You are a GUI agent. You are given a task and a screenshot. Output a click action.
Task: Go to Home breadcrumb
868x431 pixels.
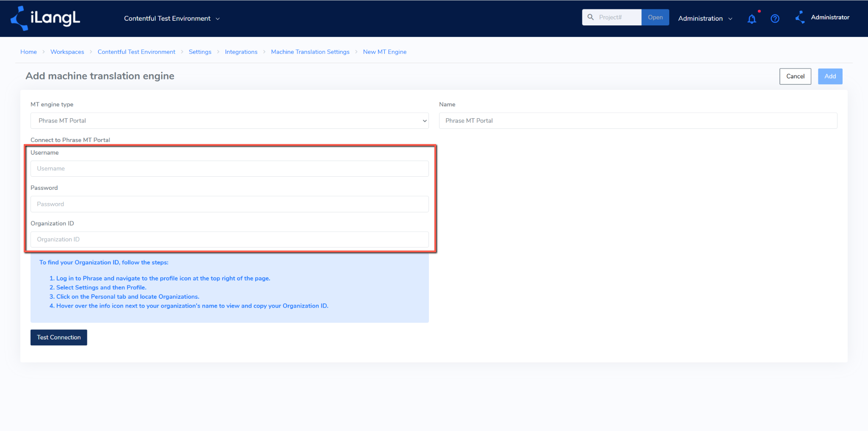(x=28, y=52)
